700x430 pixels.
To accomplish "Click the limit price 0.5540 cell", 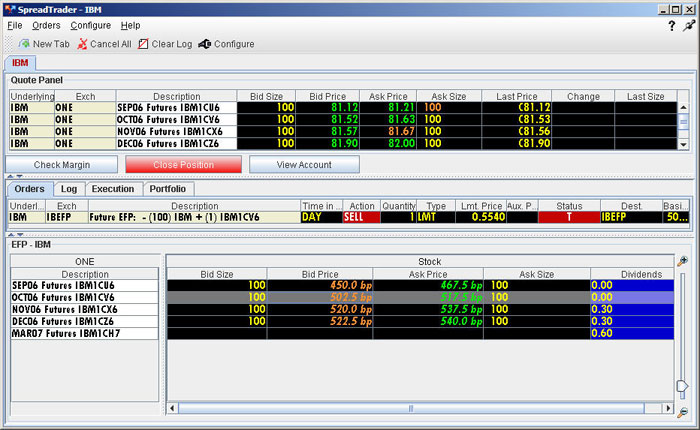I will pos(481,217).
